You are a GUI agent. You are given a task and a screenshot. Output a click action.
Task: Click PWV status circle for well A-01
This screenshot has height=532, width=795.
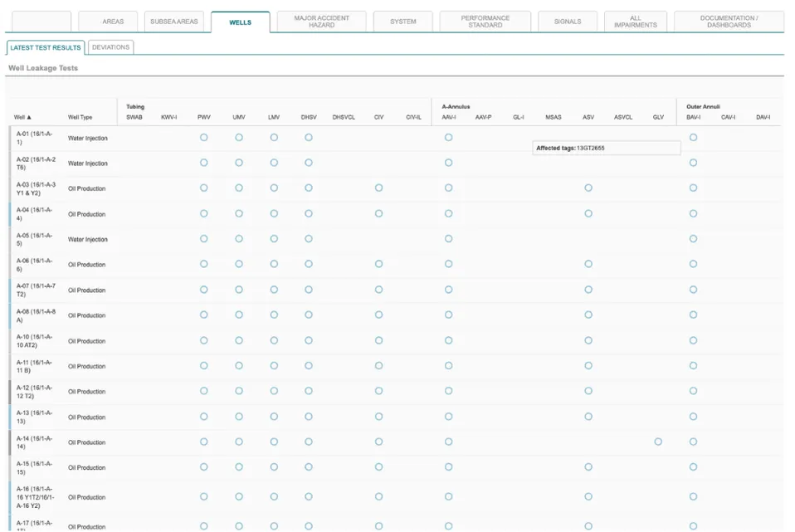point(204,138)
